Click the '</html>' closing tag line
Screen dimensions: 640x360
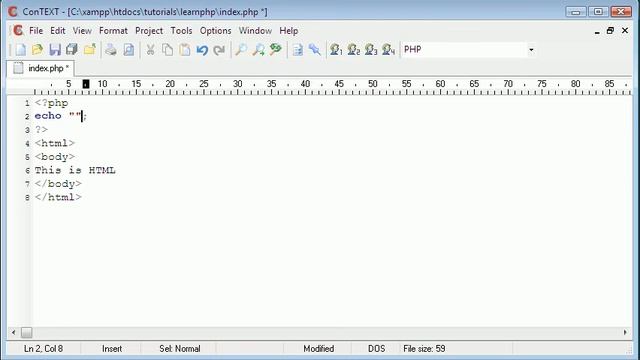point(58,197)
